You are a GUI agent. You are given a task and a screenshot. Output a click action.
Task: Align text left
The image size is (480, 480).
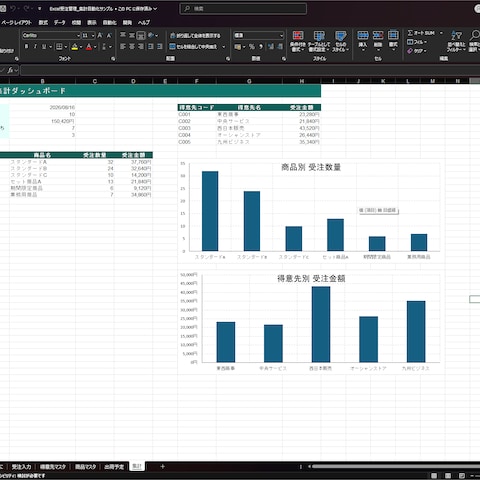click(x=123, y=47)
